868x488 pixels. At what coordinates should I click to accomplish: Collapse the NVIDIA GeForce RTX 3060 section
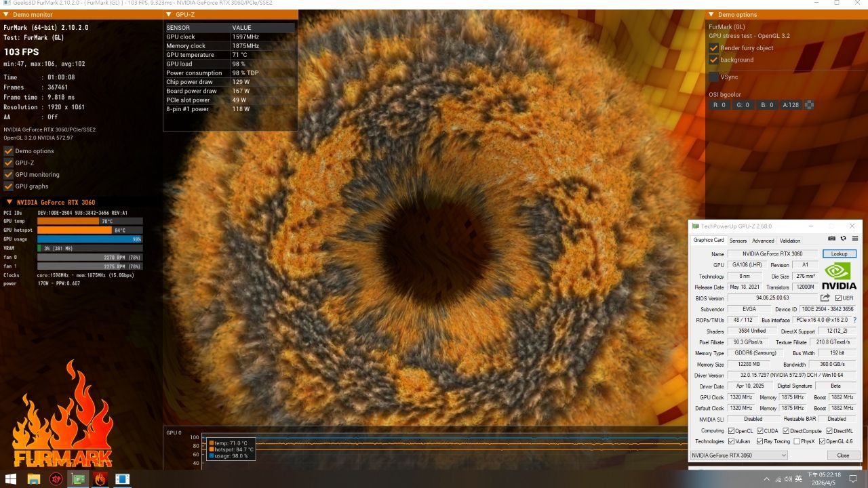coord(9,202)
